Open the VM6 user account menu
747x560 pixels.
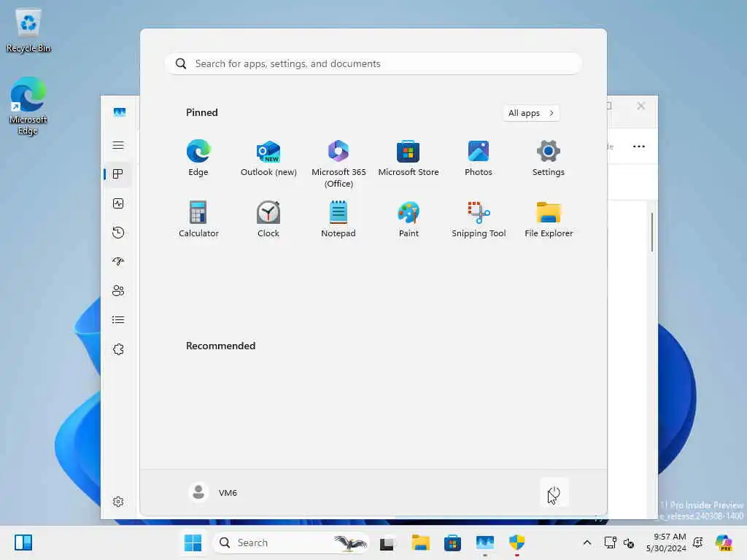click(x=213, y=492)
